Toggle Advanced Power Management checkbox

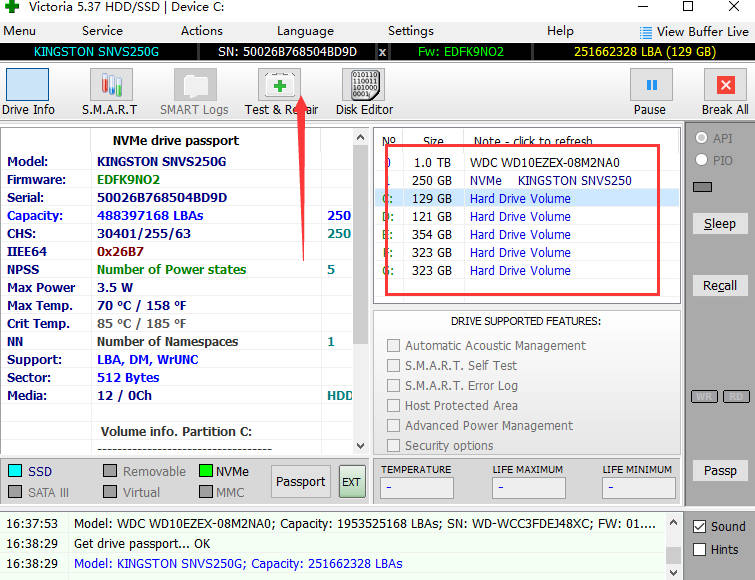pos(393,425)
